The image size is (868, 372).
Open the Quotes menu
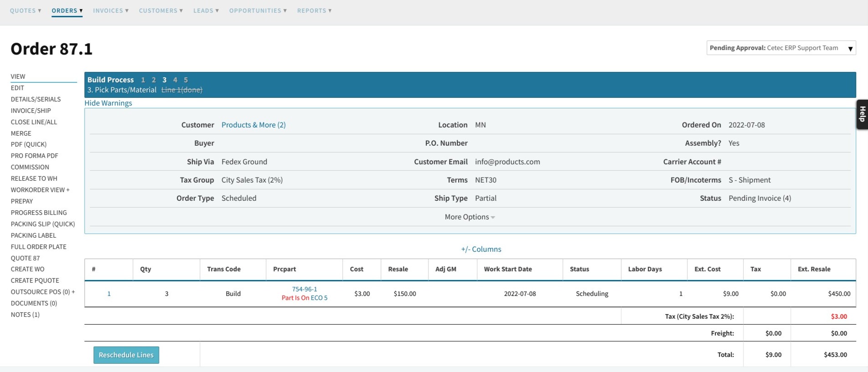[x=26, y=10]
